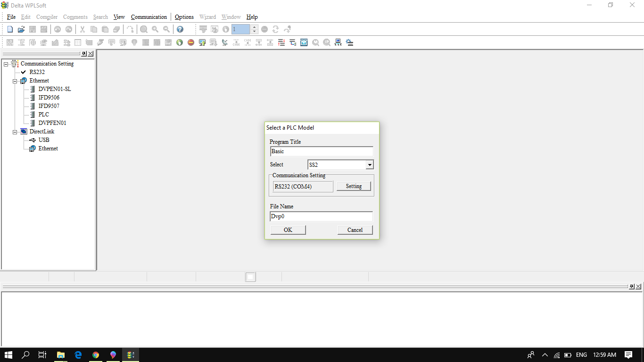Collapse the DirectLink tree node

(x=15, y=131)
